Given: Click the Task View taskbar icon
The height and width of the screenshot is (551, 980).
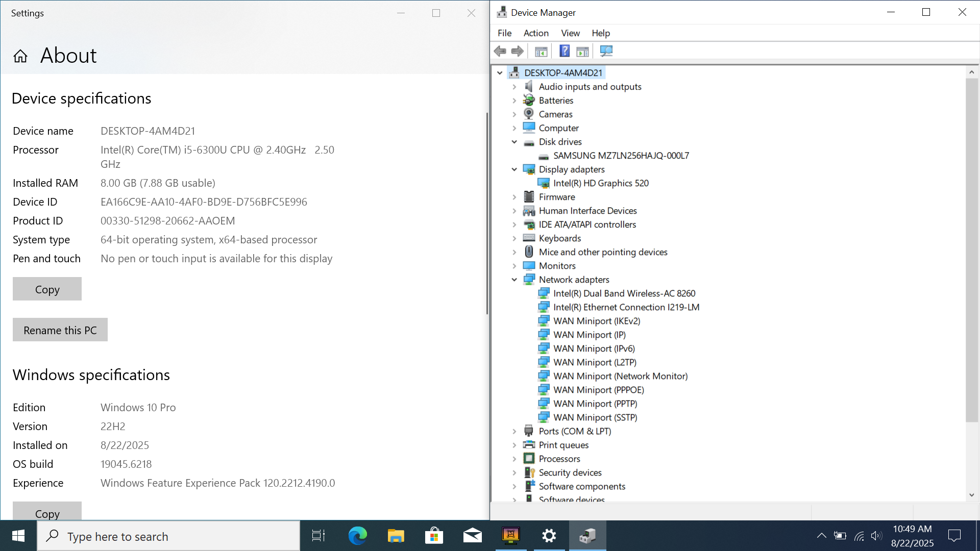Looking at the screenshot, I should 318,536.
